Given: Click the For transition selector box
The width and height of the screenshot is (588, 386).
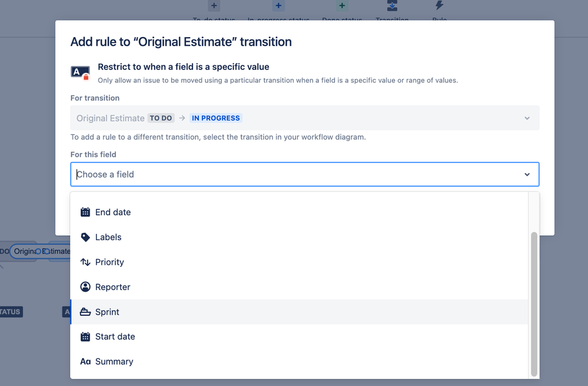Looking at the screenshot, I should pyautogui.click(x=305, y=118).
